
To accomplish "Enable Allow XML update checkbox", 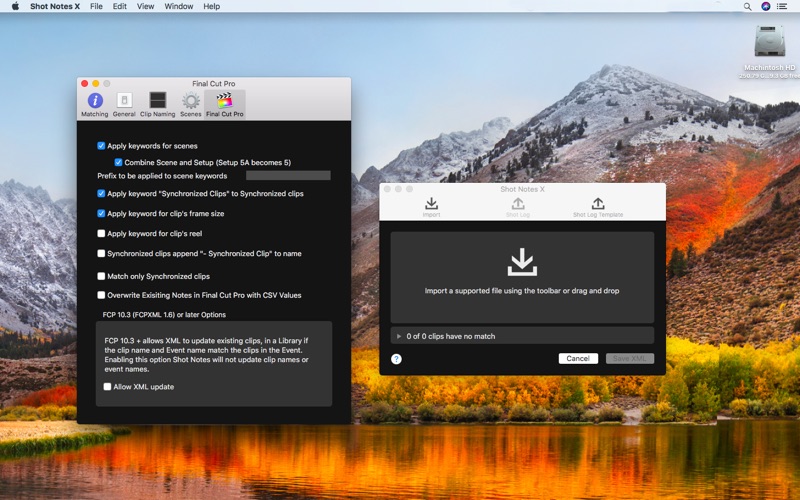I will (x=107, y=387).
